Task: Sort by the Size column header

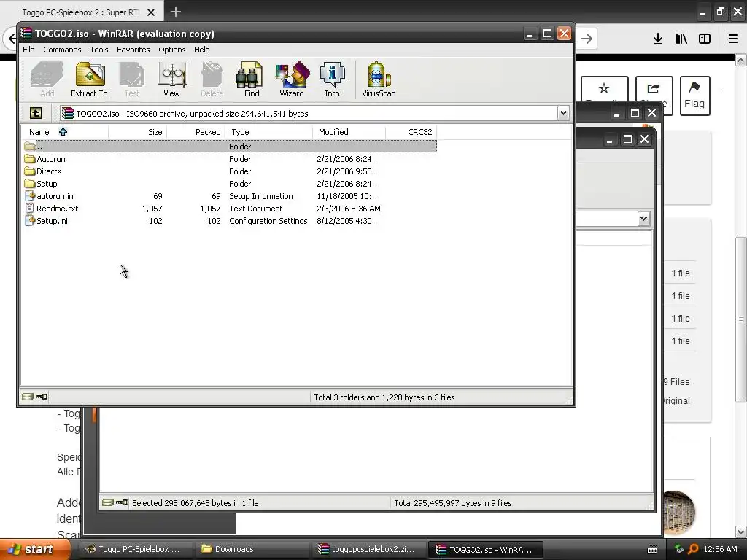Action: click(x=137, y=132)
